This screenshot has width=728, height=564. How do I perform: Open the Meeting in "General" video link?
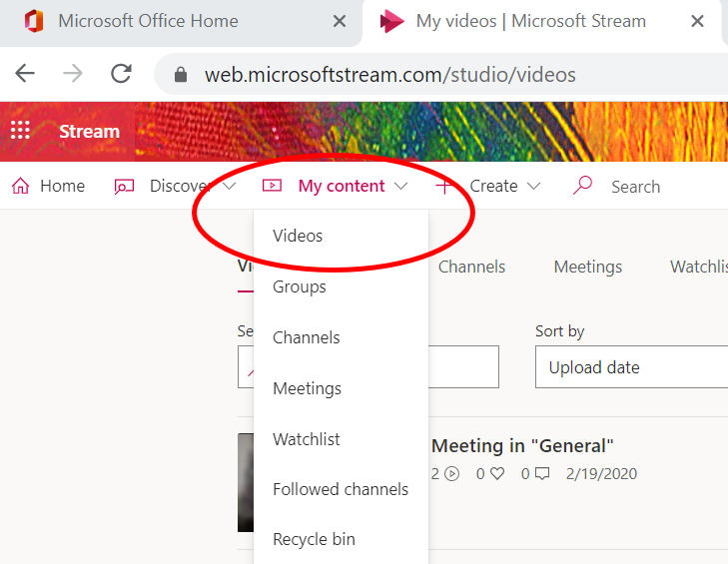tap(522, 446)
